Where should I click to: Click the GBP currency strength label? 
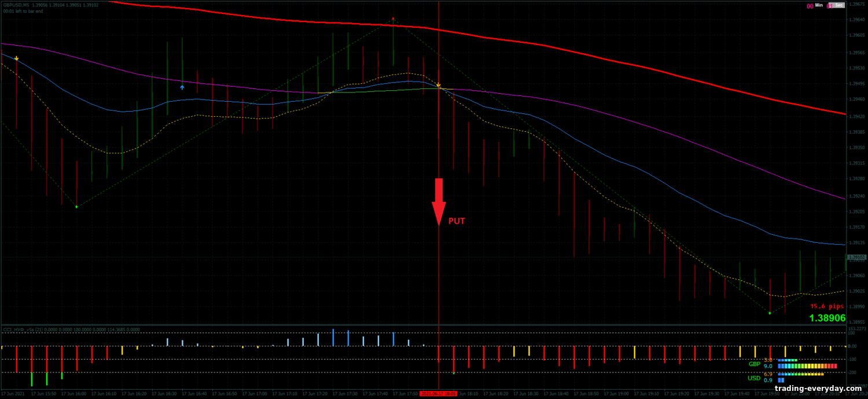click(x=754, y=364)
